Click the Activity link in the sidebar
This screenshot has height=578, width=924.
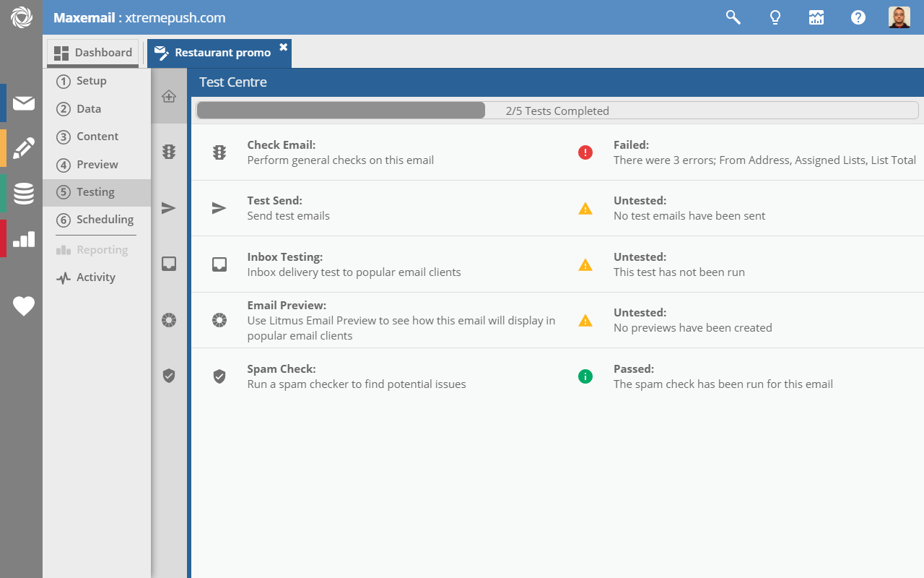pyautogui.click(x=96, y=277)
